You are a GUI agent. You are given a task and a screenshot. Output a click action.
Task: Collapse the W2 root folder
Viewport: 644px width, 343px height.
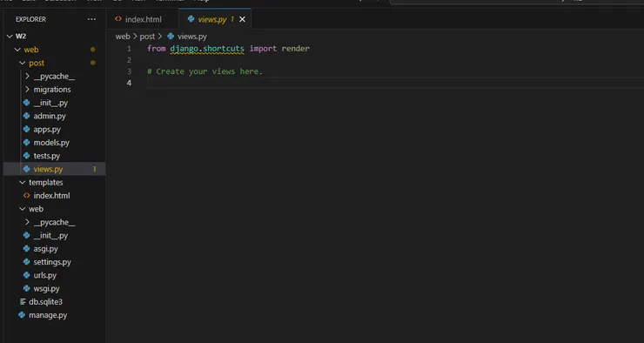(x=10, y=37)
